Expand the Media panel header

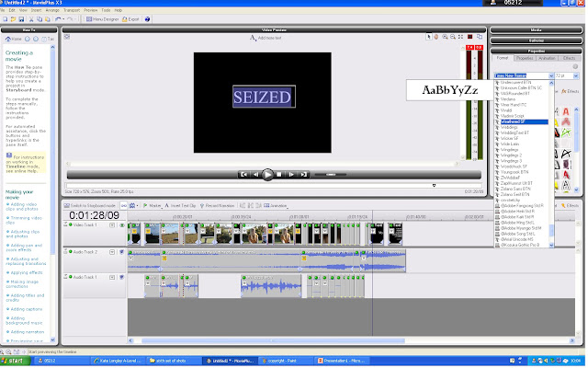(x=536, y=29)
